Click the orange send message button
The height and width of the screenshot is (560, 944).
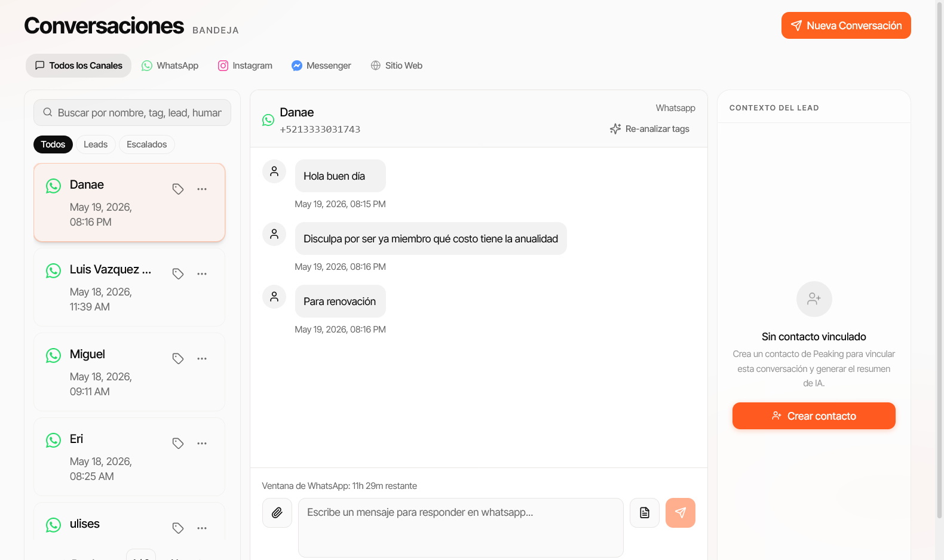click(x=681, y=513)
